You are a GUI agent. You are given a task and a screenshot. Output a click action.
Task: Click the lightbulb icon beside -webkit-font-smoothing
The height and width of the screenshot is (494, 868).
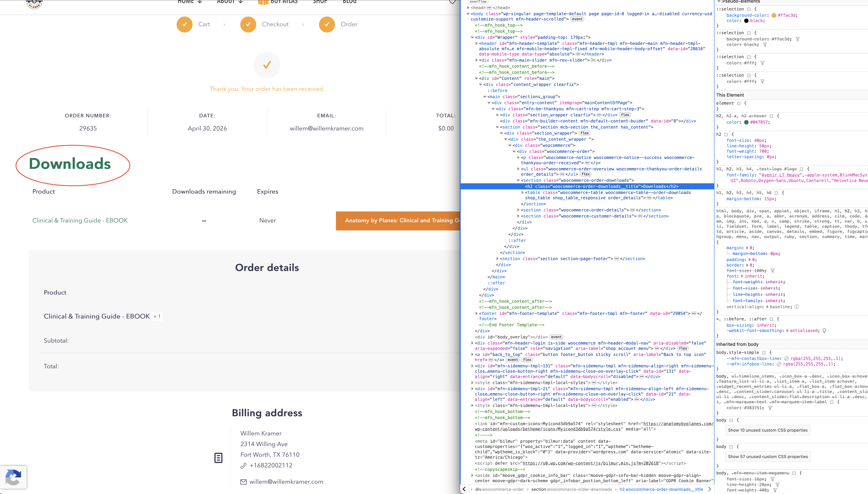[824, 331]
